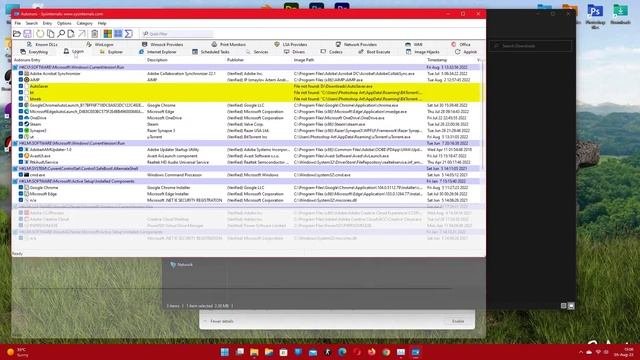Switch to the Known DLLs tab
640x360 pixels.
42,44
